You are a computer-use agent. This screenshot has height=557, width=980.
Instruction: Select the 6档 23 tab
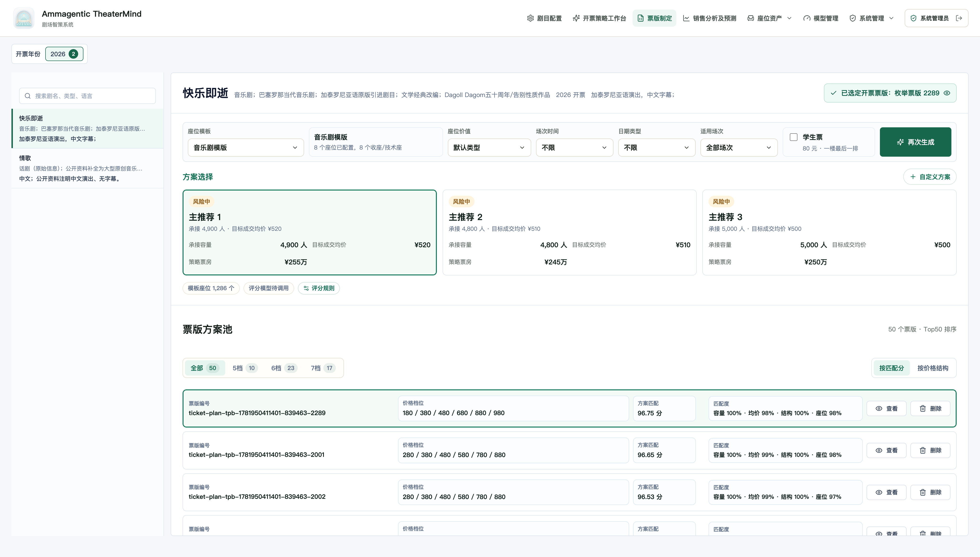[x=284, y=368]
